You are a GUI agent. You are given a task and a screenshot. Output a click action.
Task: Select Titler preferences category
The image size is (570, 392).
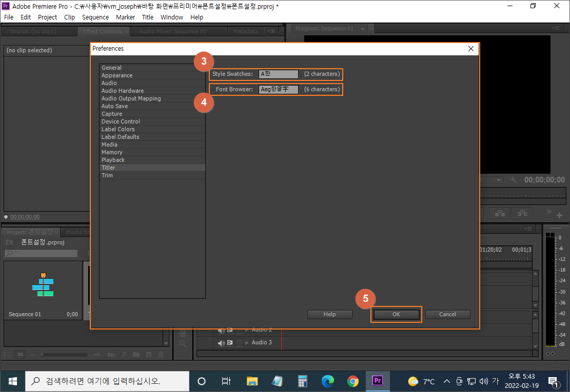click(x=152, y=168)
